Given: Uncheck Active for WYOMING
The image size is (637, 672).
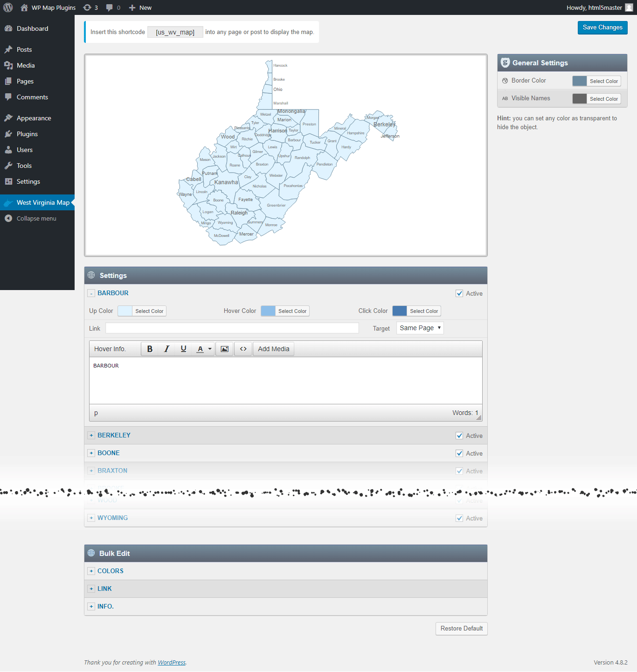Looking at the screenshot, I should [x=459, y=518].
